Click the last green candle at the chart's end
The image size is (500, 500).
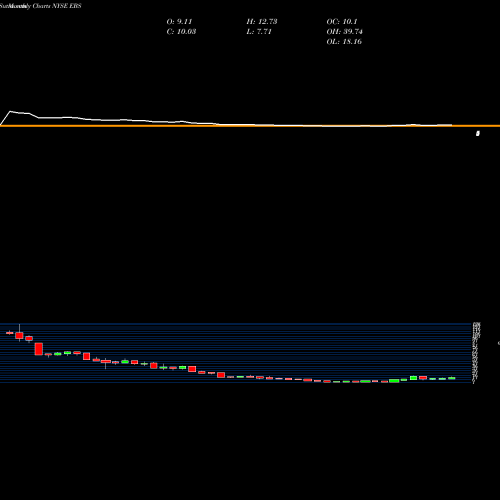(452, 378)
